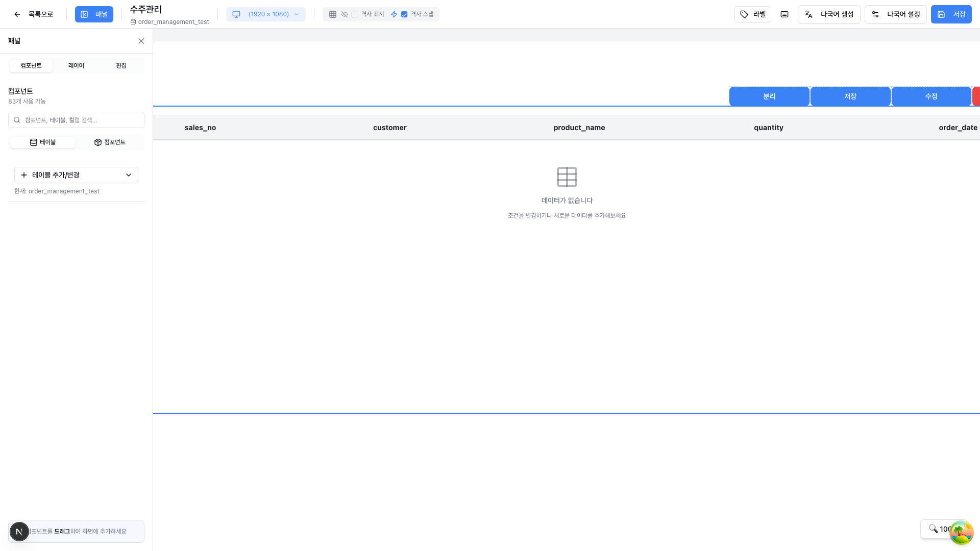Select the 컴포넌트 sub-tab with box icon
Screen dimensions: 980x551
click(x=110, y=142)
